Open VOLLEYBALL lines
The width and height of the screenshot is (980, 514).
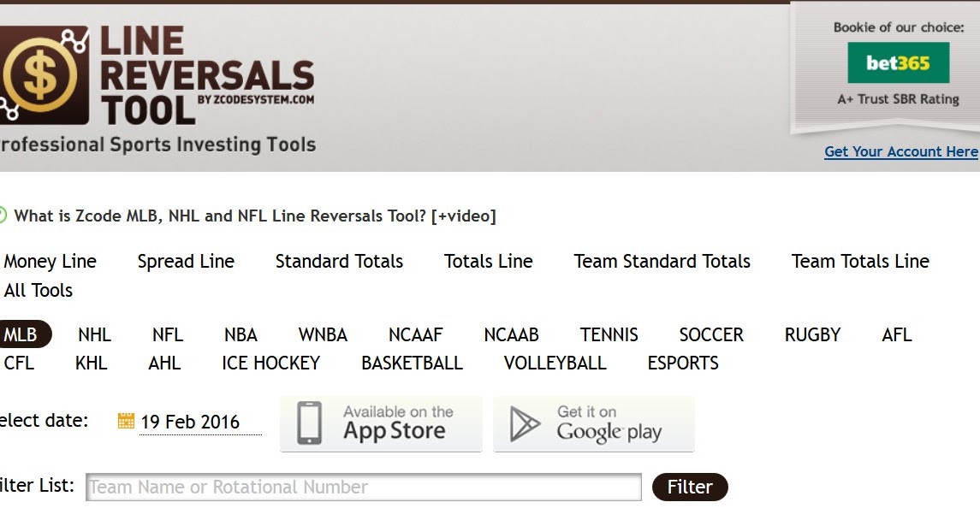coord(555,363)
